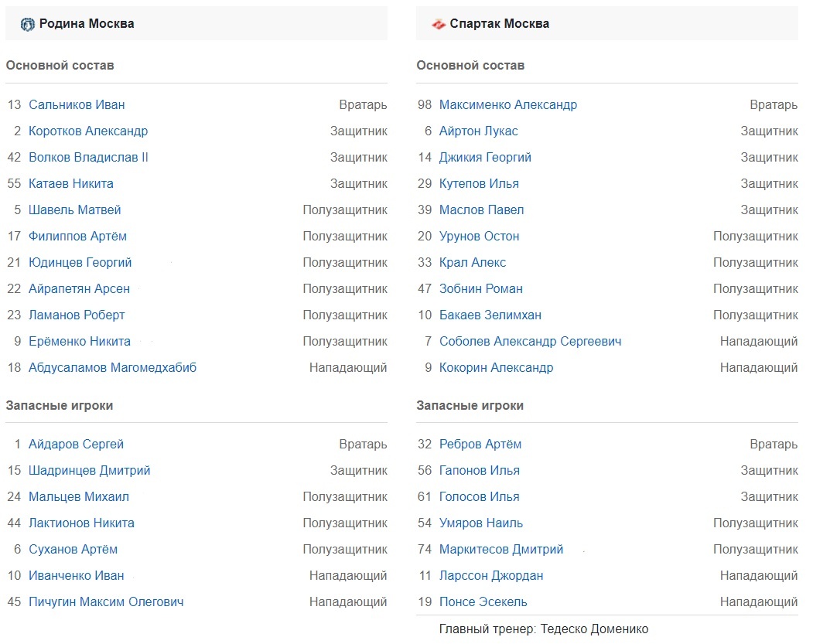Image resolution: width=813 pixels, height=644 pixels.
Task: Select player Волков Владислав II
Action: tap(88, 158)
